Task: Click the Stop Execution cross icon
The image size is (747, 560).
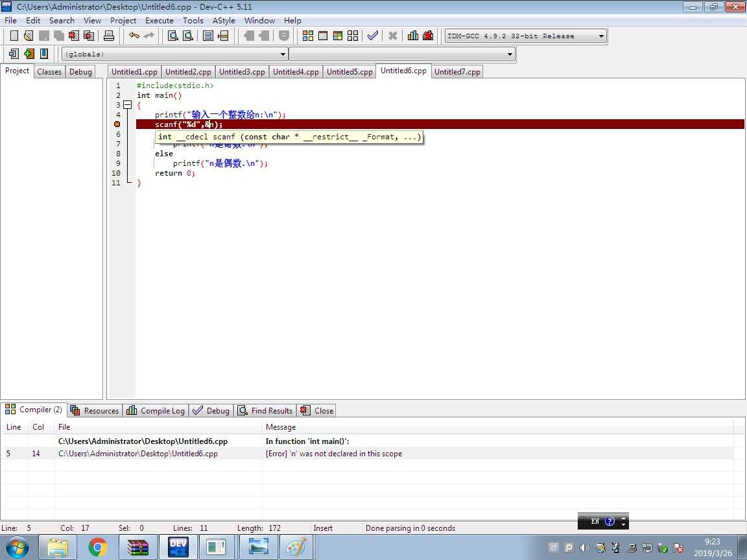Action: tap(392, 36)
